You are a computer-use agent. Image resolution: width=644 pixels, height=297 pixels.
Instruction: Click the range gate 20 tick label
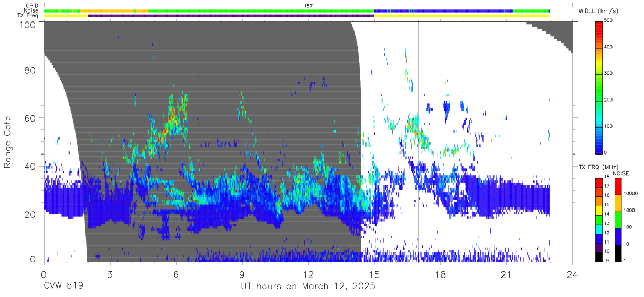(x=29, y=214)
